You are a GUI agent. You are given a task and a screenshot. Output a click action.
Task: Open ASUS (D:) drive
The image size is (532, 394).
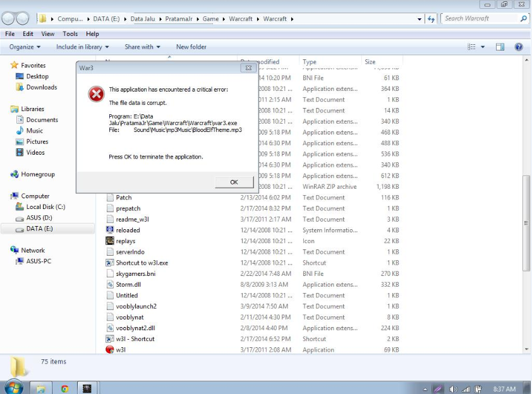pos(39,218)
